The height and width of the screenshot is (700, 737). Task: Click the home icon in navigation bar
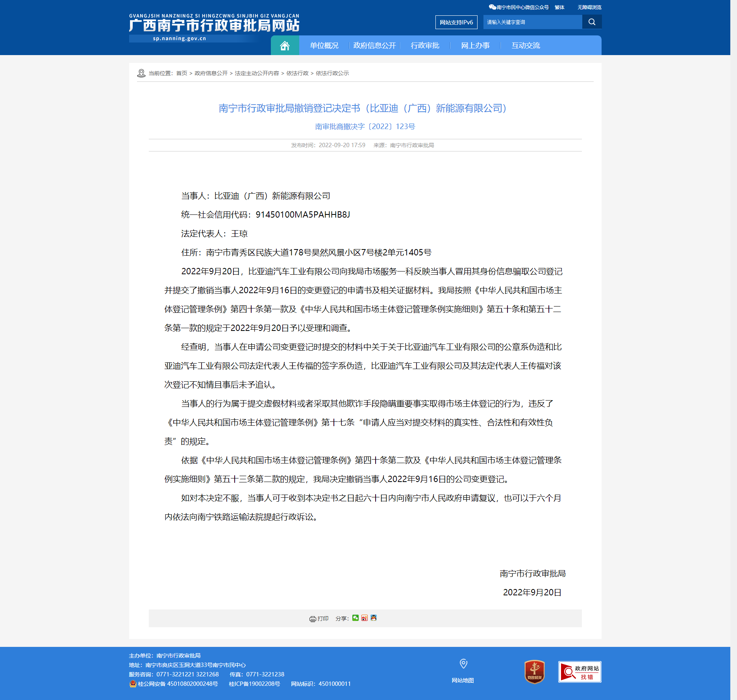pos(285,46)
